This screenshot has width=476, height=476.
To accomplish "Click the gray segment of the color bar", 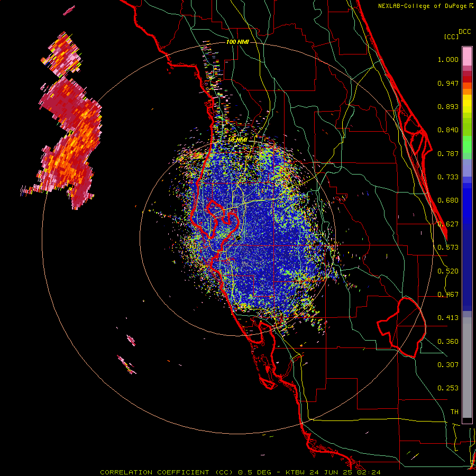I will tap(467, 368).
